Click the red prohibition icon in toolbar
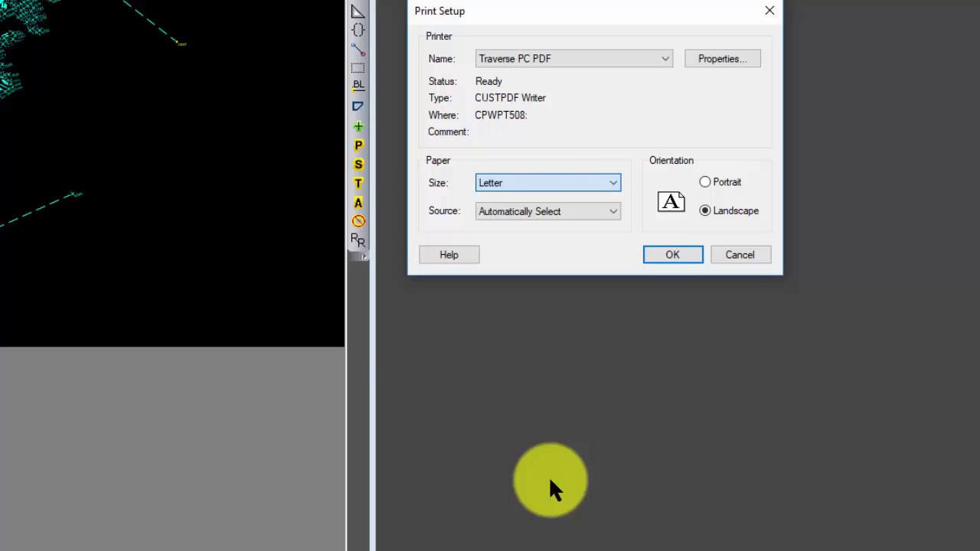This screenshot has width=980, height=551. tap(358, 221)
